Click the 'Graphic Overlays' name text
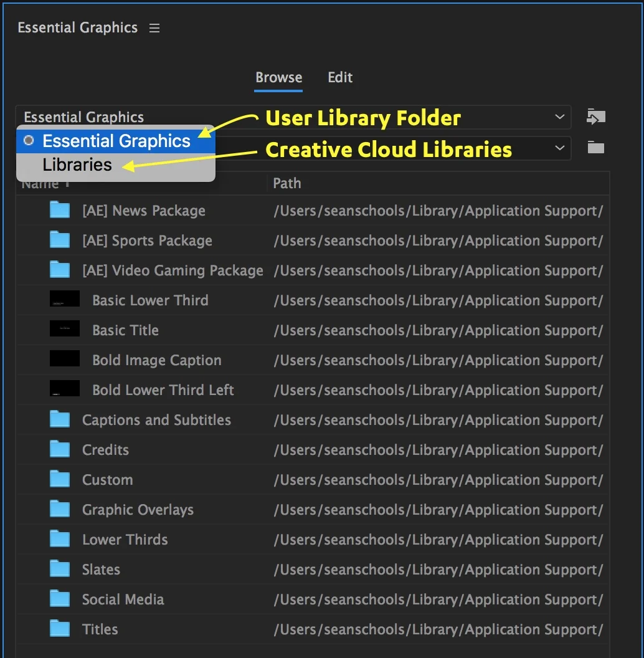The image size is (644, 658). tap(138, 510)
